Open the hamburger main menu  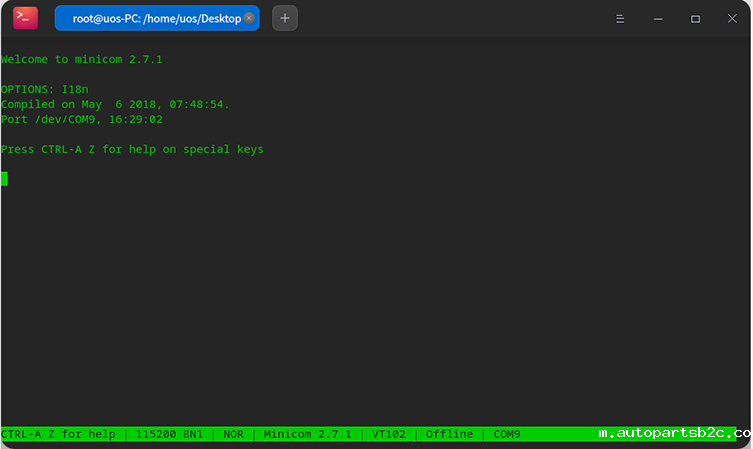tap(620, 18)
